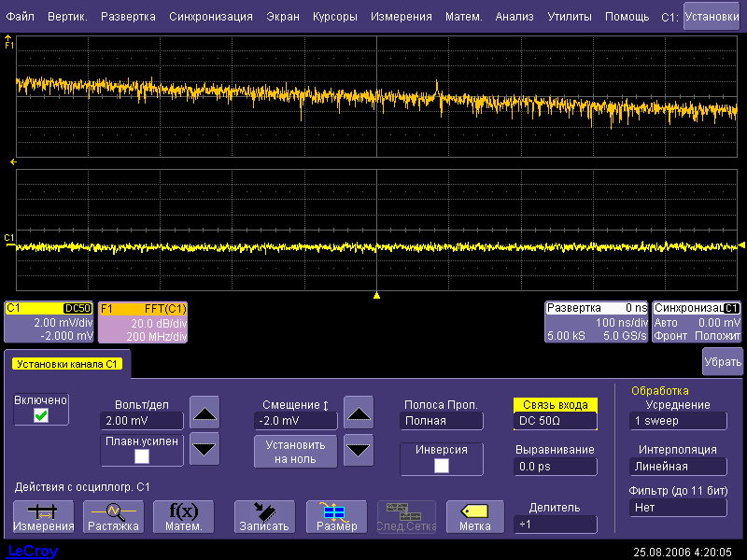The image size is (747, 560).
Task: Decrease Смещение with down arrow
Action: (x=359, y=451)
